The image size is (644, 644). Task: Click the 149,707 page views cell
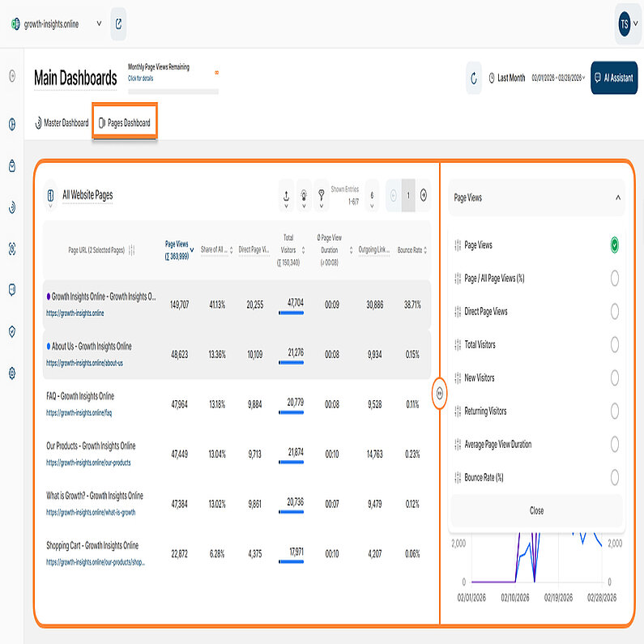tap(180, 305)
